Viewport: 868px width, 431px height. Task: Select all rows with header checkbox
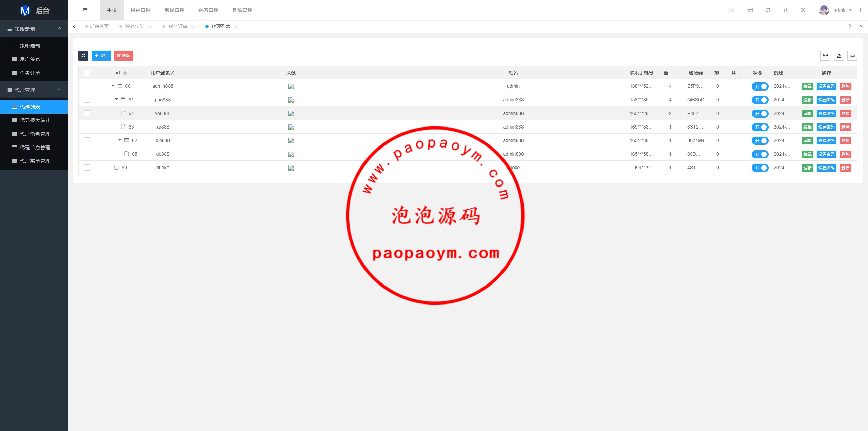point(87,73)
